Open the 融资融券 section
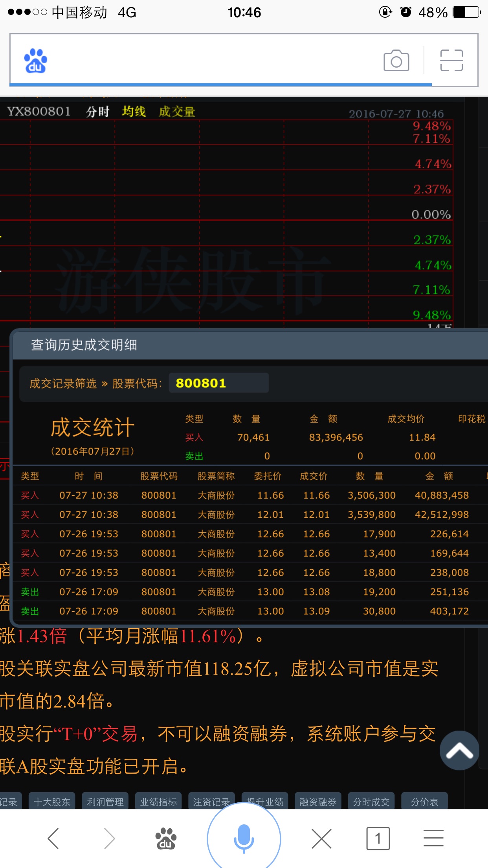The image size is (488, 868). [318, 802]
